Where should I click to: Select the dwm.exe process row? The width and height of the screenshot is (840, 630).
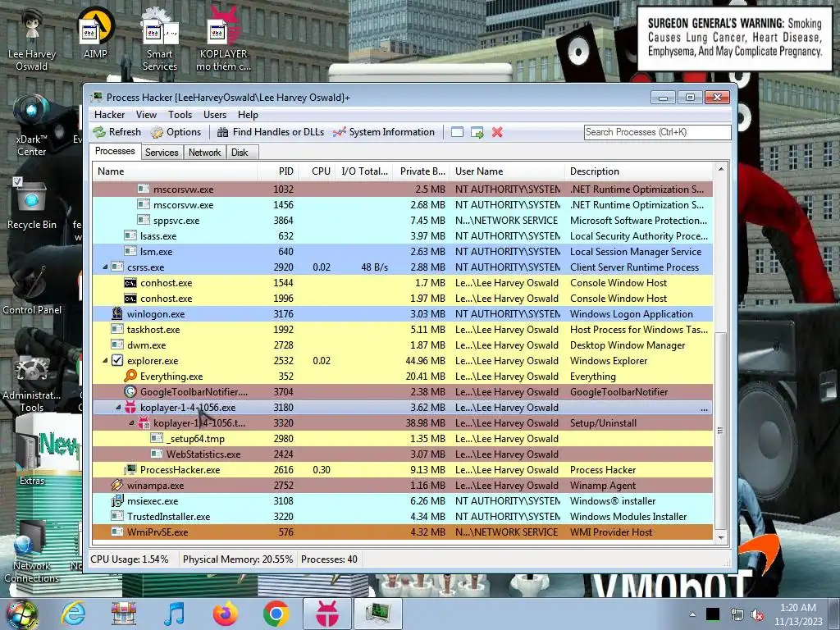402,345
